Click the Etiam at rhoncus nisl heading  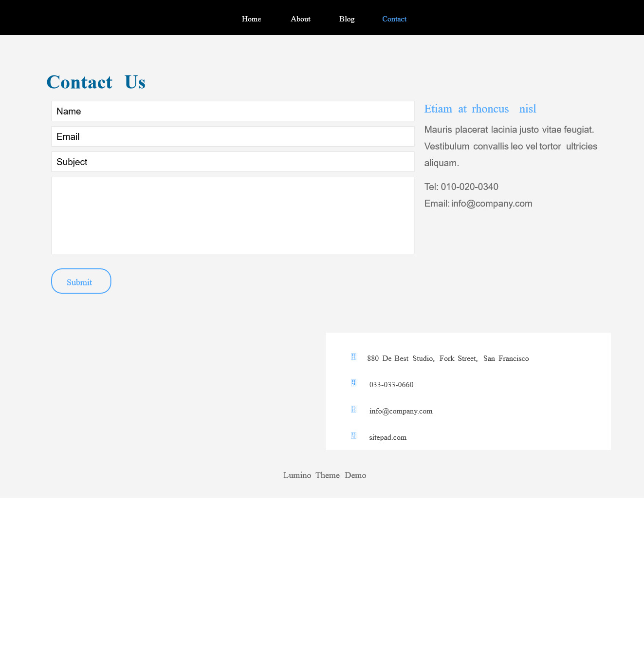[480, 109]
